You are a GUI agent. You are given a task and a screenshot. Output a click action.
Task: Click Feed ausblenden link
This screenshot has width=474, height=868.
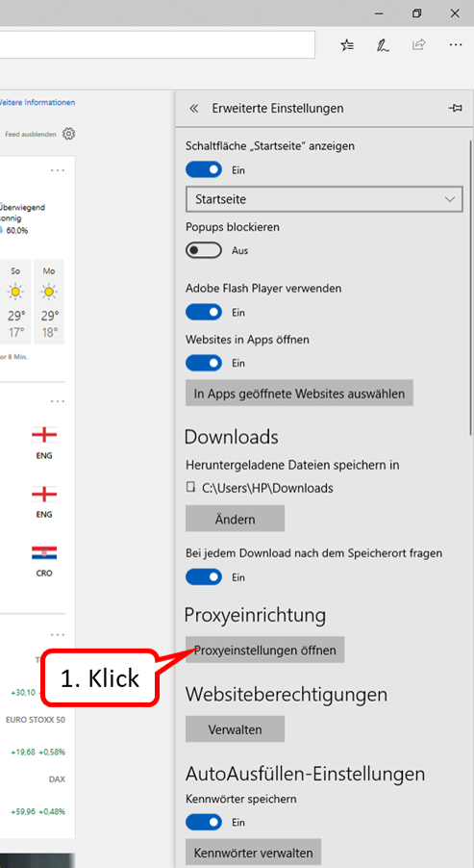coord(31,135)
